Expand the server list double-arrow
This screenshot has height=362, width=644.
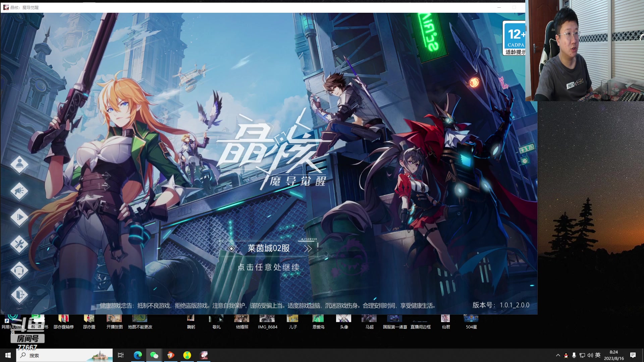(308, 249)
